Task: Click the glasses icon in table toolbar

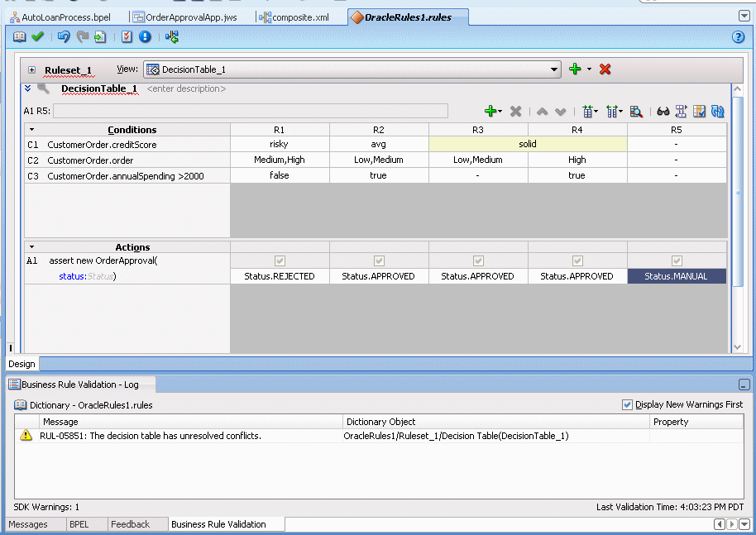Action: click(663, 112)
